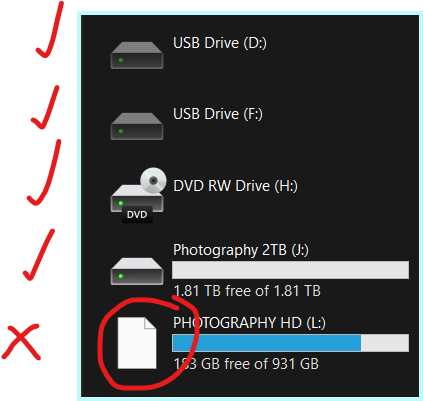Click the 'GB free of 931 GB' text
This screenshot has width=423, height=401.
260,364
